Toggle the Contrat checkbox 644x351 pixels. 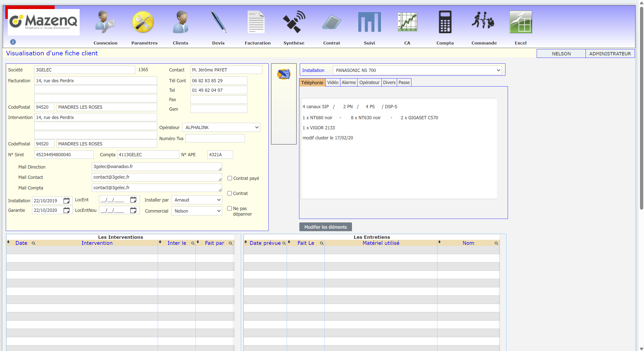tap(230, 193)
